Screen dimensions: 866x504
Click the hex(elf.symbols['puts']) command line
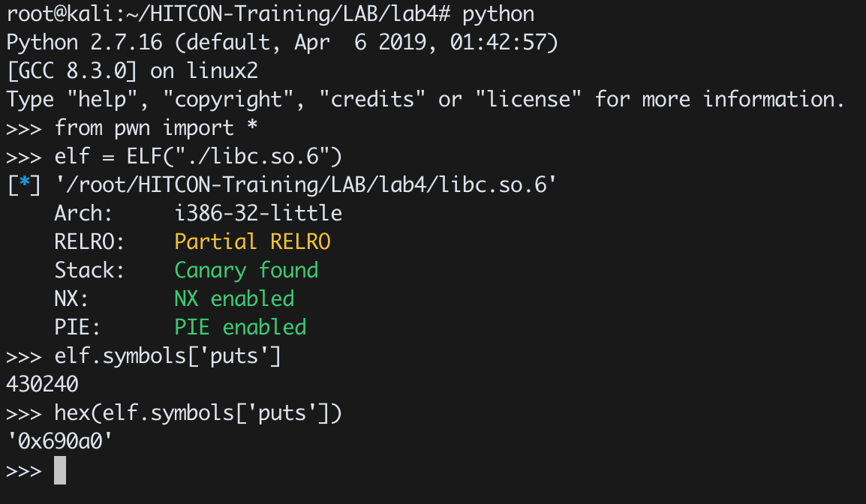tap(198, 413)
